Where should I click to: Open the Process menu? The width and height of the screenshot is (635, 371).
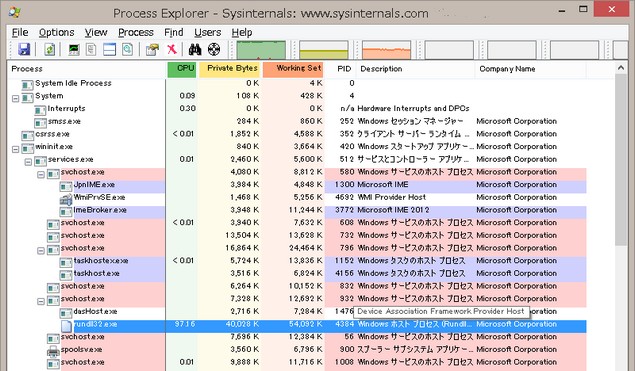tap(136, 32)
